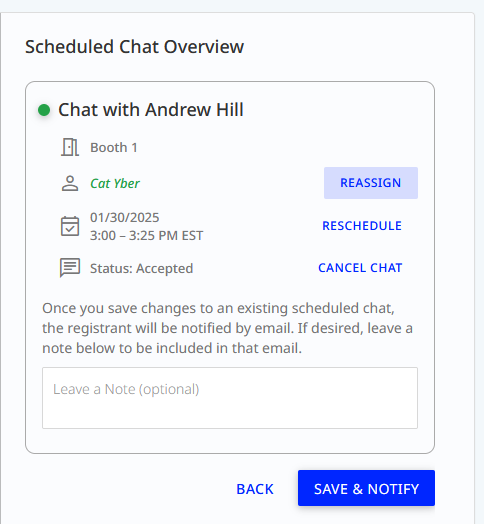This screenshot has width=484, height=524.
Task: Click the Scheduled Chat Overview title
Action: coord(134,46)
